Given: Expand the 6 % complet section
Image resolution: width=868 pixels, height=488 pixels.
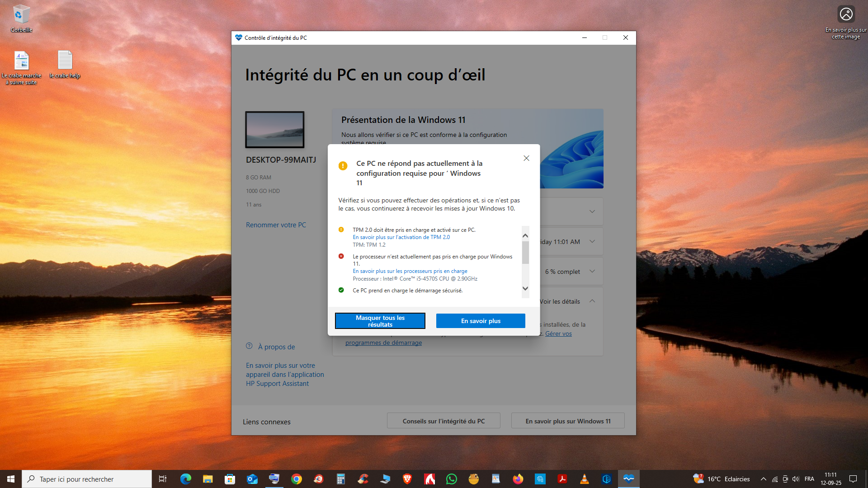Looking at the screenshot, I should [x=592, y=271].
